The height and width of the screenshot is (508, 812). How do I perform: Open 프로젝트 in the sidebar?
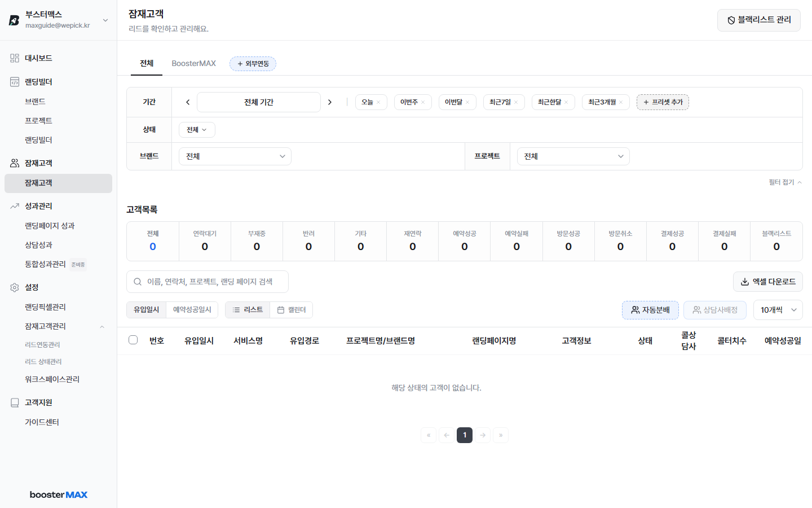(38, 121)
